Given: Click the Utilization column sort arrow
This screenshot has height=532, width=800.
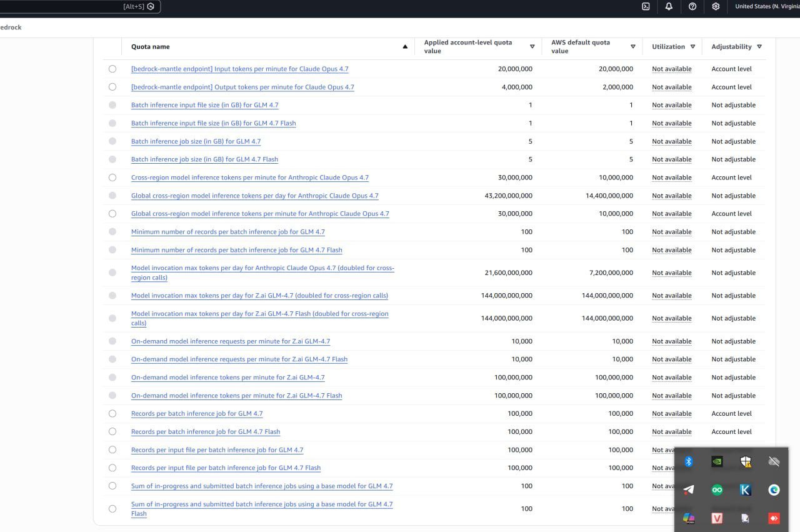Looking at the screenshot, I should pyautogui.click(x=692, y=47).
